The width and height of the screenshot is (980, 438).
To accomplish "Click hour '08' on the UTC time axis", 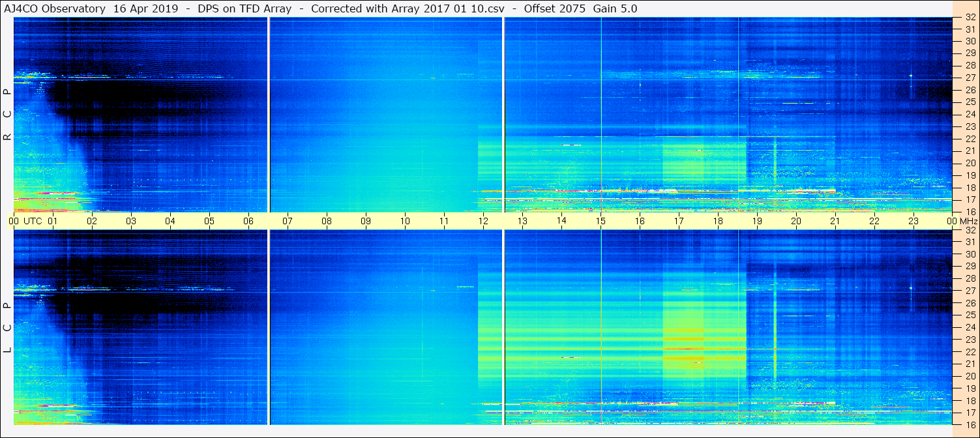I will coord(327,221).
